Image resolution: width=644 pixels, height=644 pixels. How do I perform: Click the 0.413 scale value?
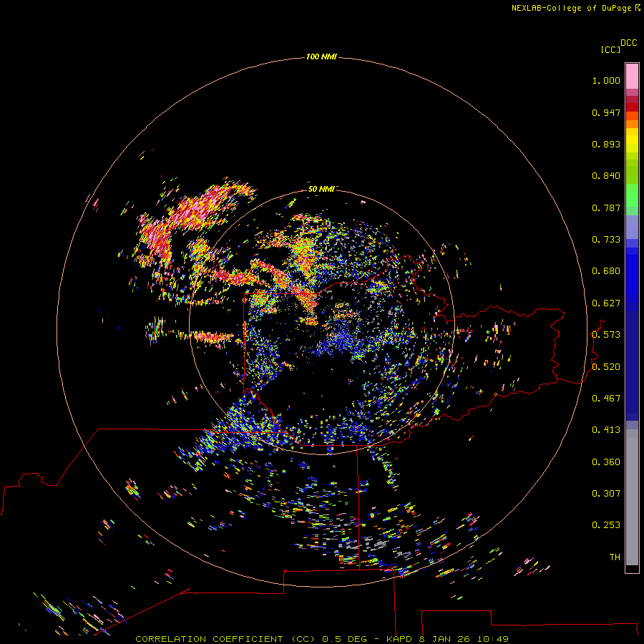click(606, 430)
